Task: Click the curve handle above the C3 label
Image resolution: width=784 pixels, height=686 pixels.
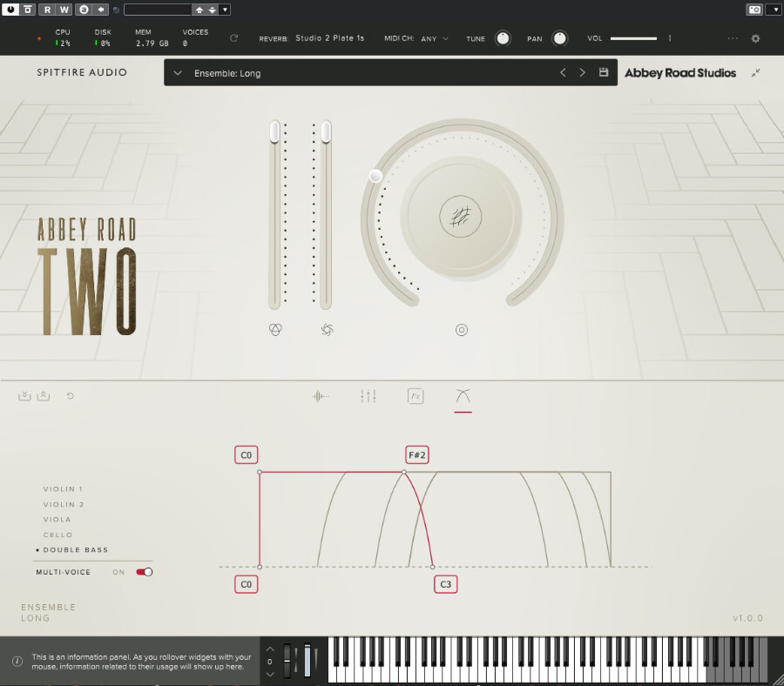Action: [x=432, y=567]
